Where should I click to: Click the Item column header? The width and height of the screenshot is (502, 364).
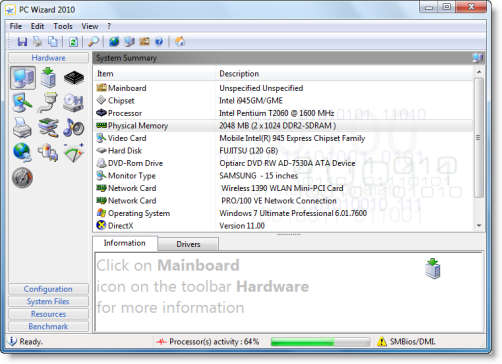[x=155, y=74]
